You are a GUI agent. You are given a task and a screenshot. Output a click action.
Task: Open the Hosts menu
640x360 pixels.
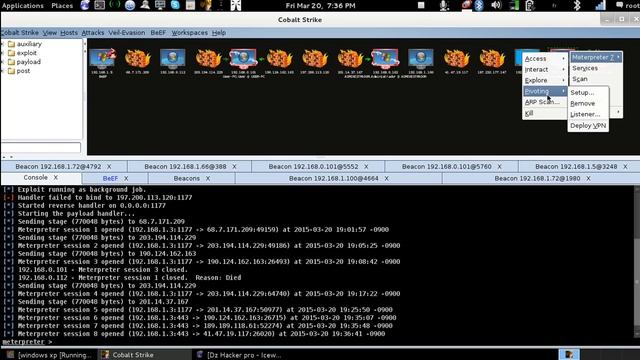(69, 33)
